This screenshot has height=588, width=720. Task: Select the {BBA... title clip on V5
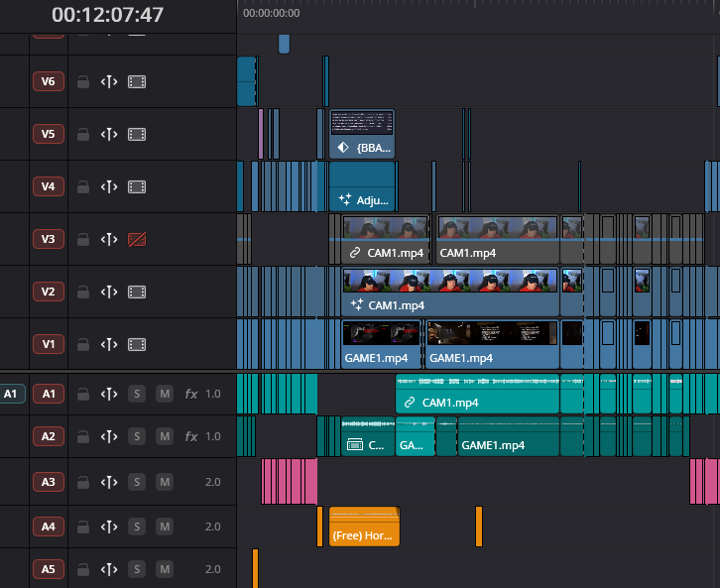[362, 134]
